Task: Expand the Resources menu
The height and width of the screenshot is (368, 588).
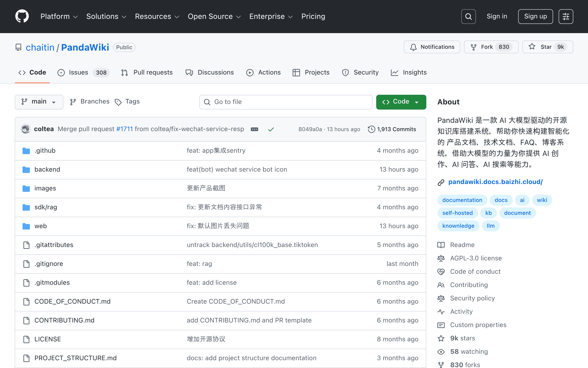Action: pyautogui.click(x=157, y=16)
